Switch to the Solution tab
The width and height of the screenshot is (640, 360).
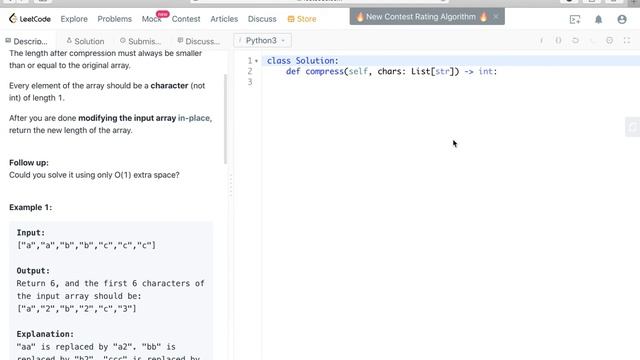85,41
